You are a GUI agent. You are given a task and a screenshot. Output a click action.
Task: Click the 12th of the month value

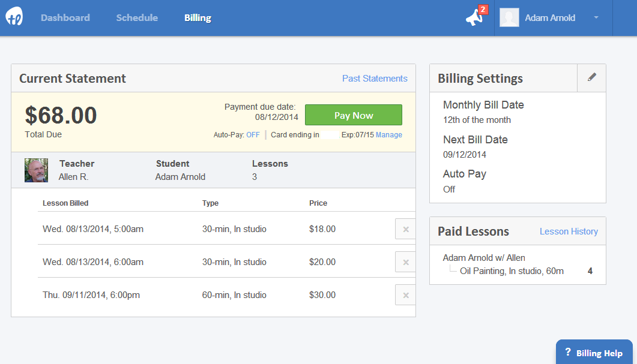[x=477, y=120]
